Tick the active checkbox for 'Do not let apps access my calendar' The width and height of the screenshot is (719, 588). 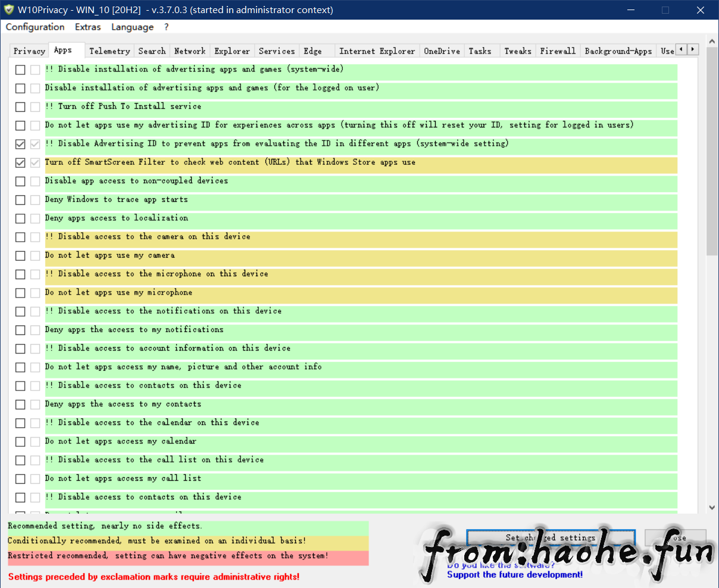(20, 442)
